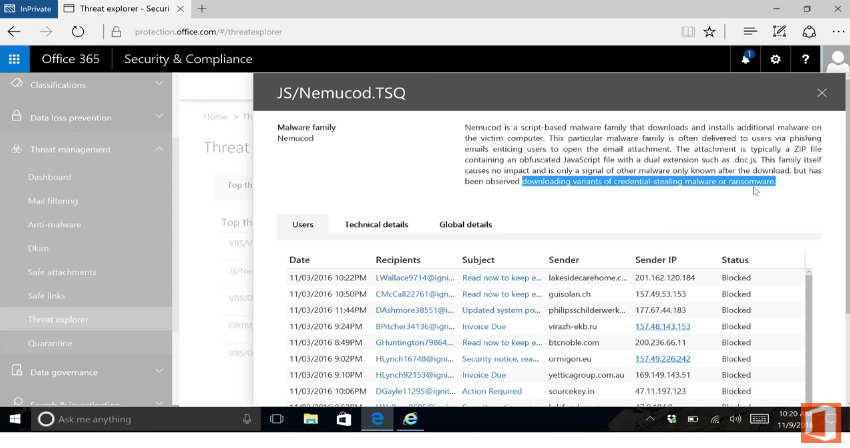Click the help question mark icon

(x=805, y=59)
